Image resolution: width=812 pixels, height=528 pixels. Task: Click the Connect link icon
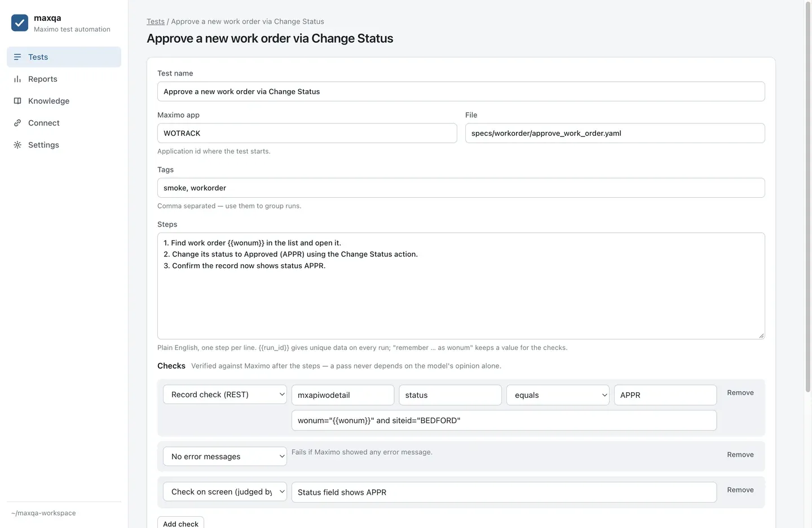[x=17, y=123]
